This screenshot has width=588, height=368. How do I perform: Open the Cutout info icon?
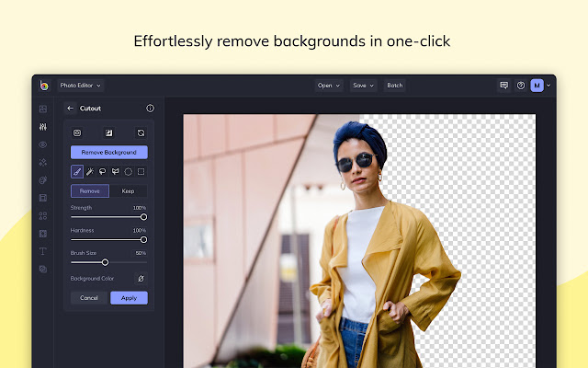pos(150,109)
